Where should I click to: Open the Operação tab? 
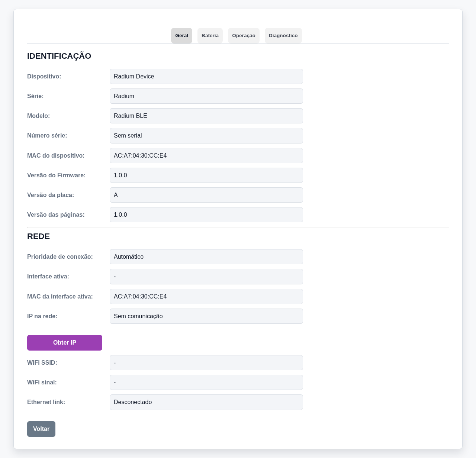coord(244,36)
